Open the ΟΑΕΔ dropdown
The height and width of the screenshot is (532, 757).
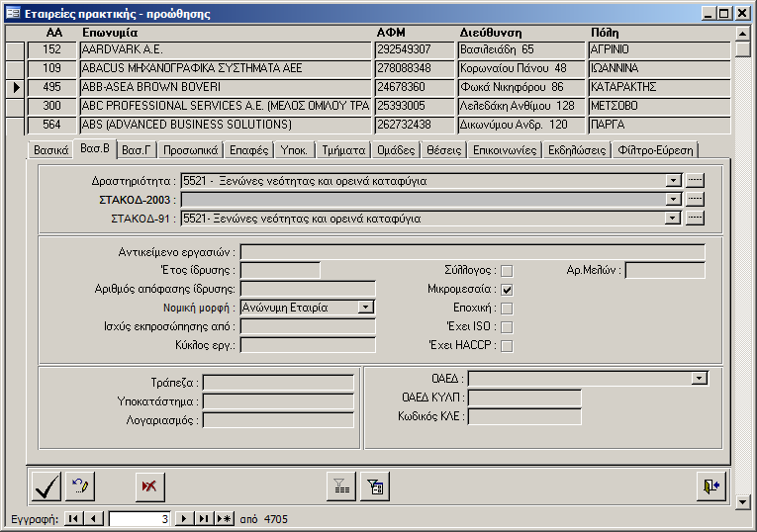point(700,378)
